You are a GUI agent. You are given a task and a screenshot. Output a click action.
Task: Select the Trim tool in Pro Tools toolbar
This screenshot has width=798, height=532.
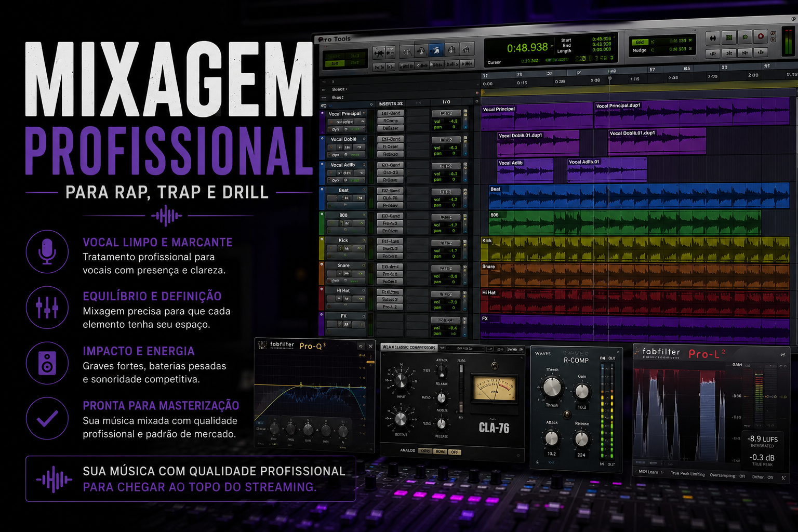421,51
